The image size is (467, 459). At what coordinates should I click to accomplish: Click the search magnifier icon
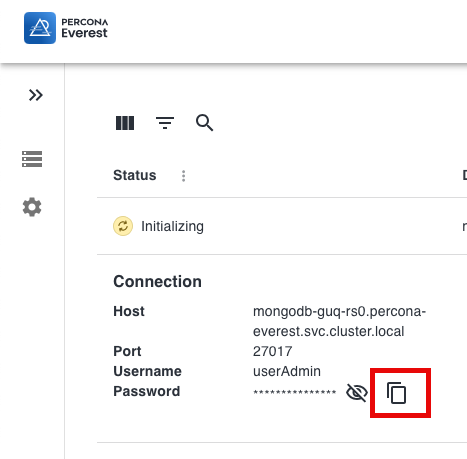point(205,123)
